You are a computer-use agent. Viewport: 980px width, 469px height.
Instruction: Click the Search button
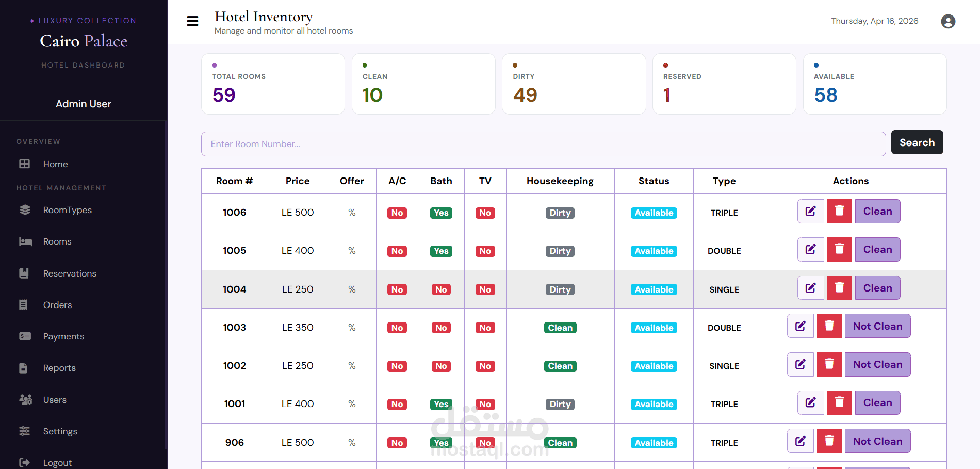[917, 142]
